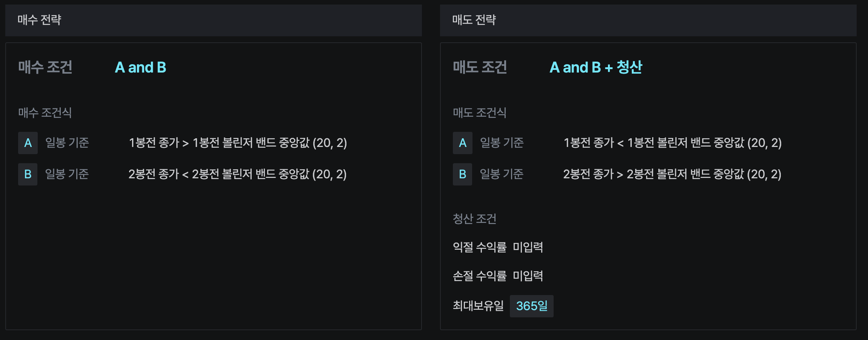Click the 청산 조건 section label

474,219
